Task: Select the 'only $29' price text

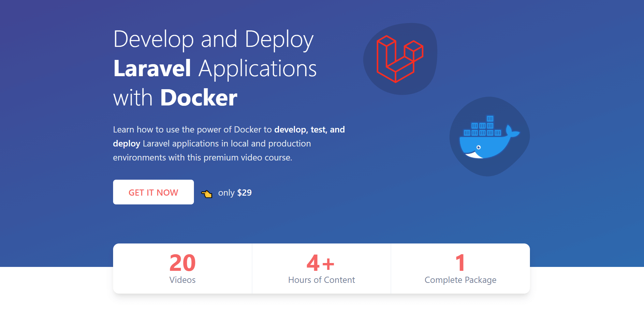Action: coord(235,193)
